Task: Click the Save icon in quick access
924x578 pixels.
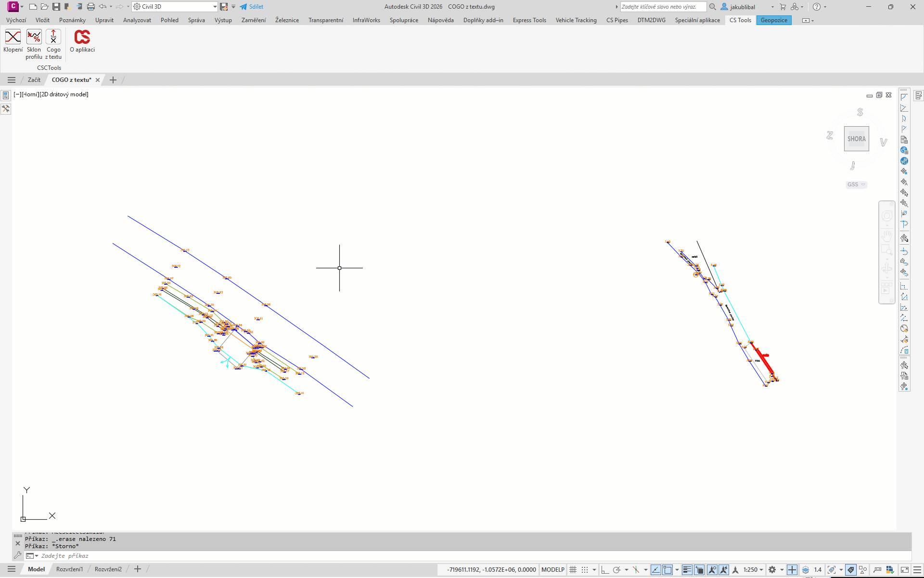Action: (56, 7)
